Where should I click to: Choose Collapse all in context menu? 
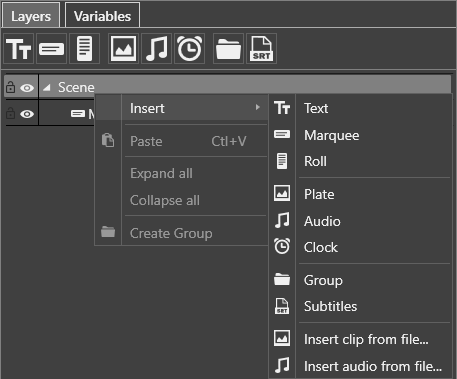[x=181, y=200]
